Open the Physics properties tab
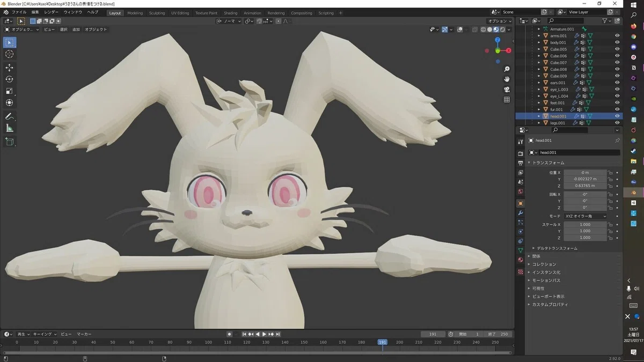The image size is (644, 362). coord(520,232)
